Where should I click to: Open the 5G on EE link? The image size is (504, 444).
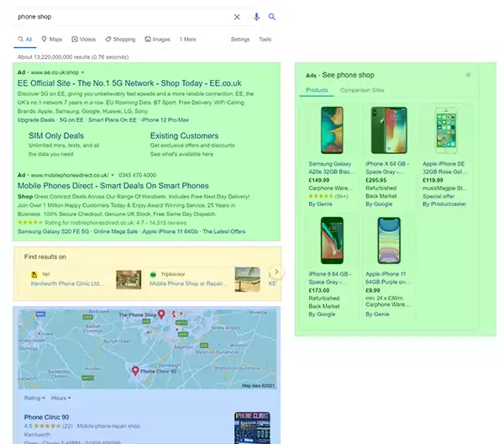(x=71, y=120)
